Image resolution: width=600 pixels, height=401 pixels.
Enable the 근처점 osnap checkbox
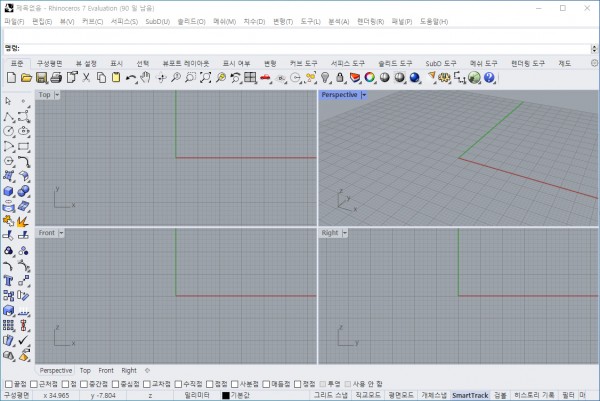pyautogui.click(x=34, y=384)
